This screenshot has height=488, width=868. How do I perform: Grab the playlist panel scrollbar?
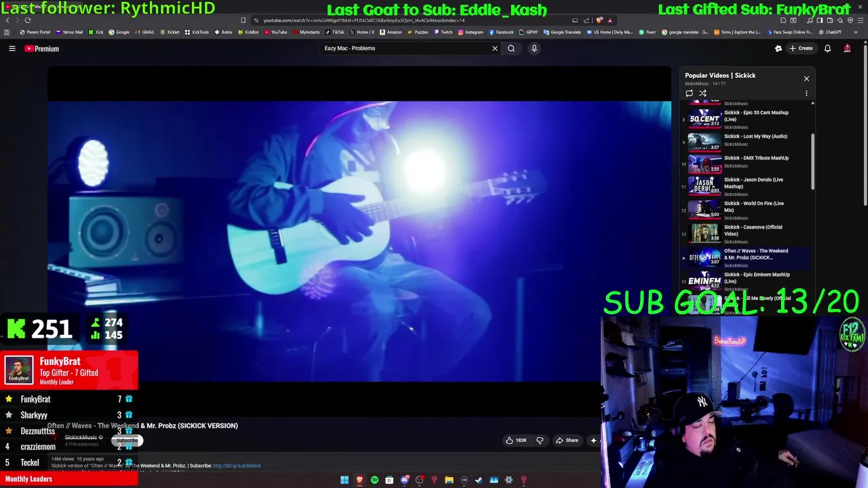point(812,161)
